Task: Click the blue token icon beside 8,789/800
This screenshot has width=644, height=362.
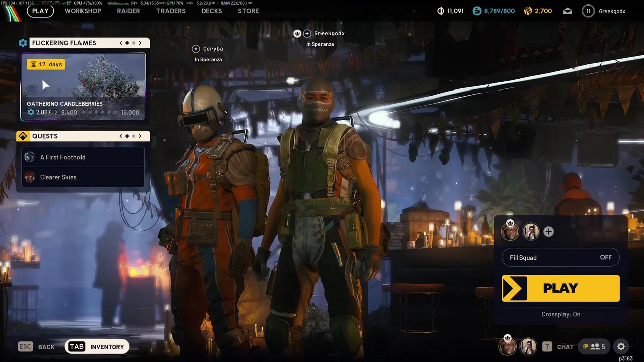Action: click(477, 11)
